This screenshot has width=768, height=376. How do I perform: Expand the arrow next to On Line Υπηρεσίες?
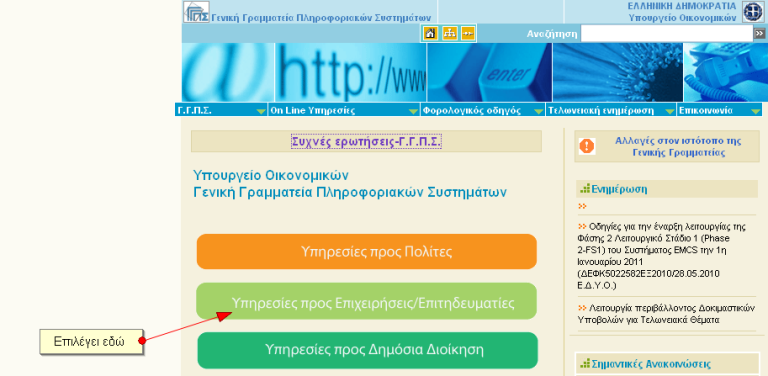coord(413,112)
